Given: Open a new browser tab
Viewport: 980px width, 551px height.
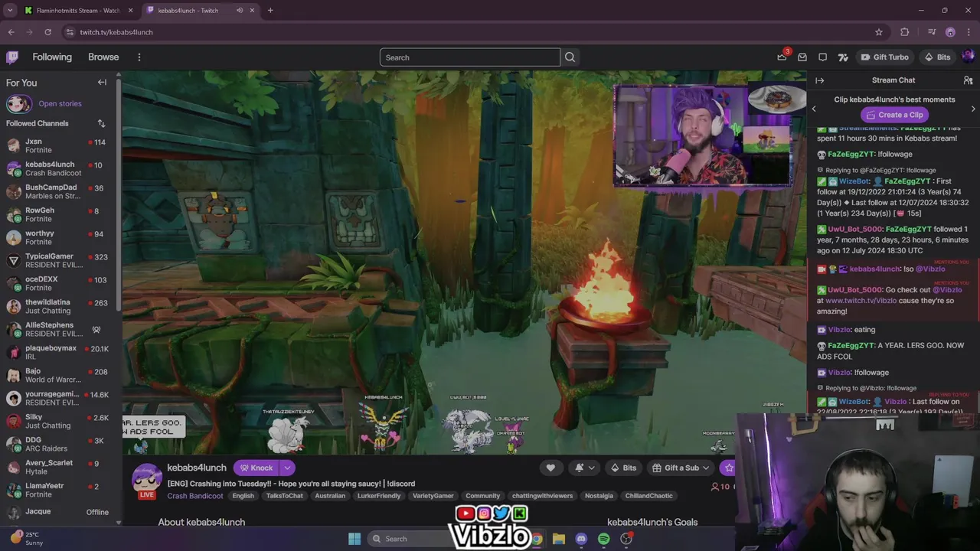Looking at the screenshot, I should 270,11.
